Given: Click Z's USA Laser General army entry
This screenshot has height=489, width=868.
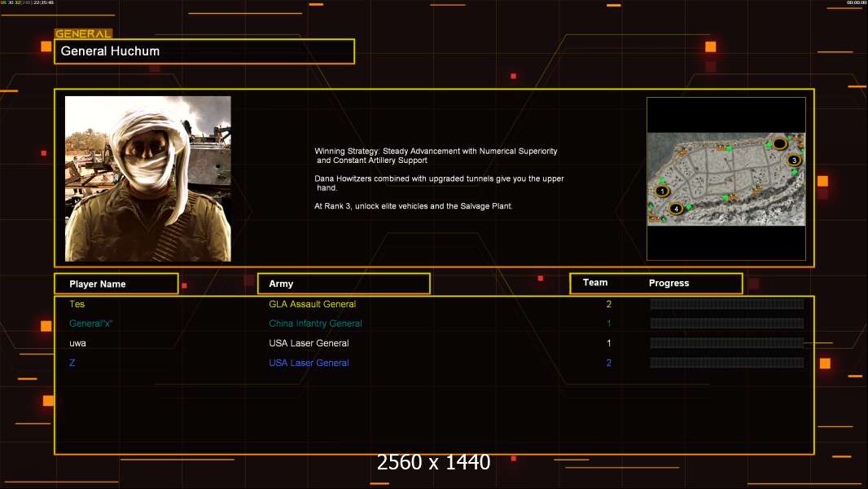Looking at the screenshot, I should tap(309, 363).
